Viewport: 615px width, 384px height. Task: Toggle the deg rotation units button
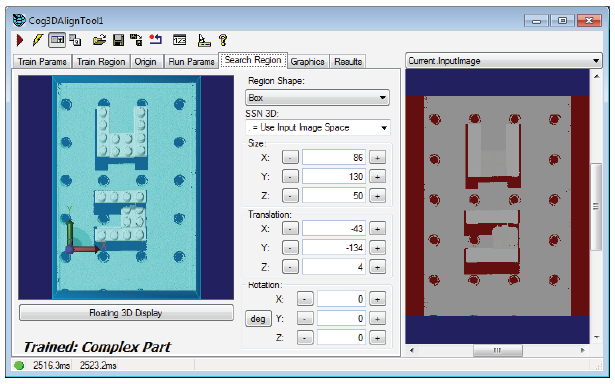[x=258, y=319]
